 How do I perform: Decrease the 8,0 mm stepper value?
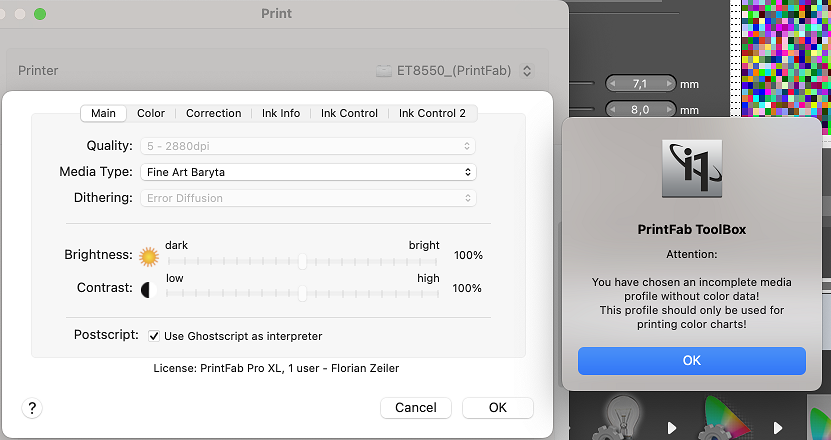pyautogui.click(x=614, y=109)
